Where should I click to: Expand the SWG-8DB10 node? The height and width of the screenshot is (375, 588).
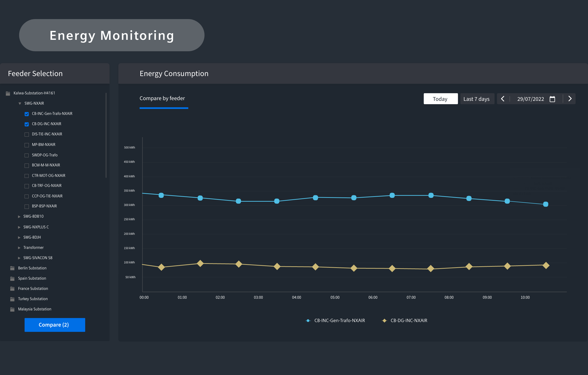19,216
